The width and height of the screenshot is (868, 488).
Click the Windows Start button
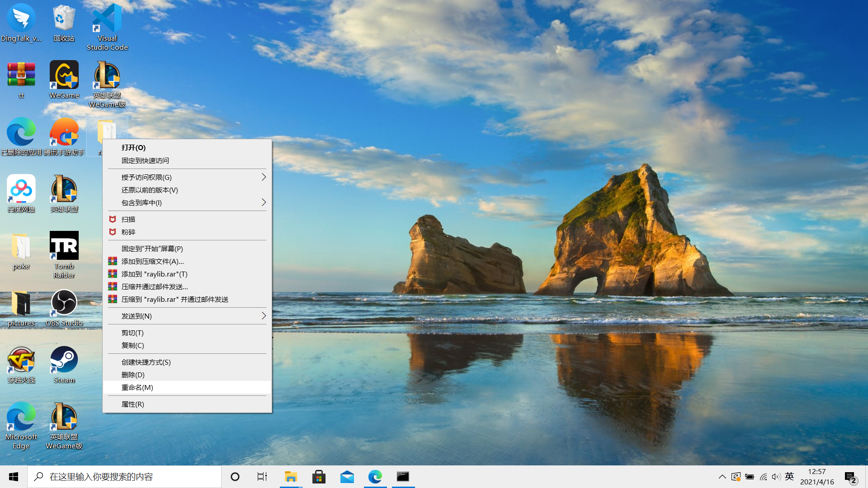point(14,477)
